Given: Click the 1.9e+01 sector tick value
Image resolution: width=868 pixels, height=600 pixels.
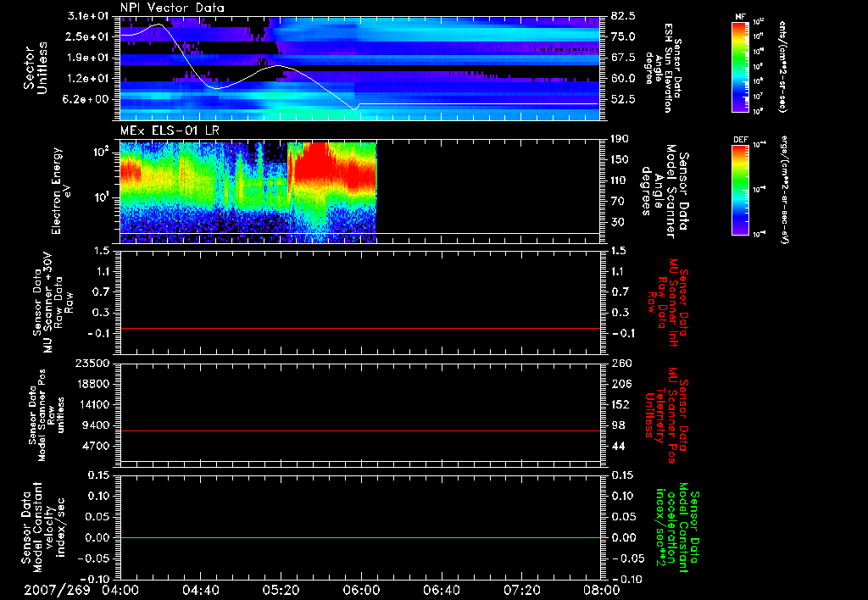Looking at the screenshot, I should 88,58.
